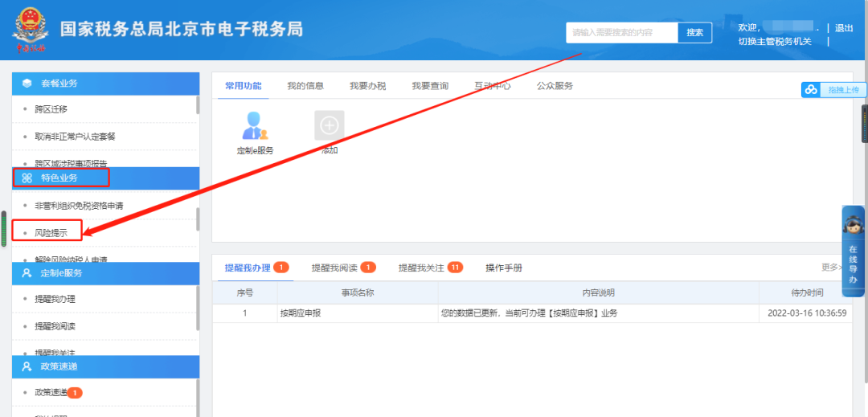
Task: Click 切换主管税务机关 link
Action: click(775, 41)
